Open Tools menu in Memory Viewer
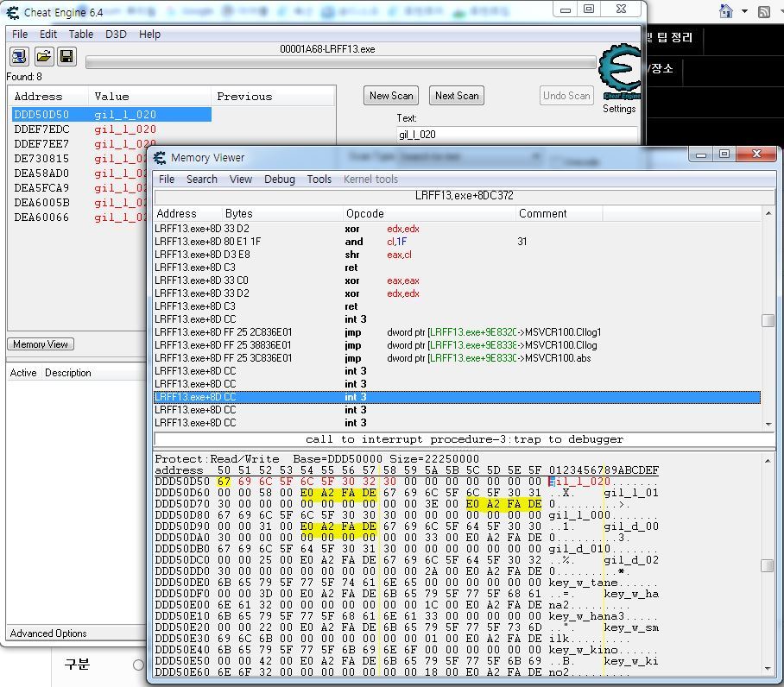The height and width of the screenshot is (687, 784). [319, 179]
